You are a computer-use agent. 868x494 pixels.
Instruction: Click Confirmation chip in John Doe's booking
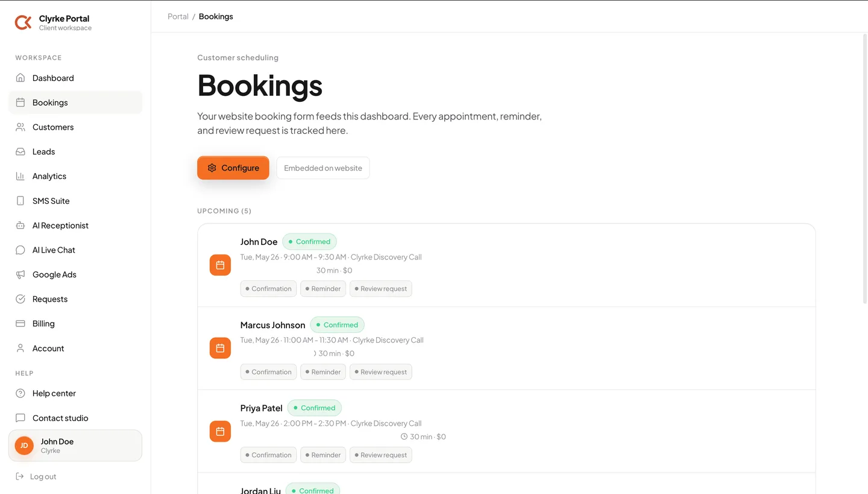pyautogui.click(x=268, y=289)
